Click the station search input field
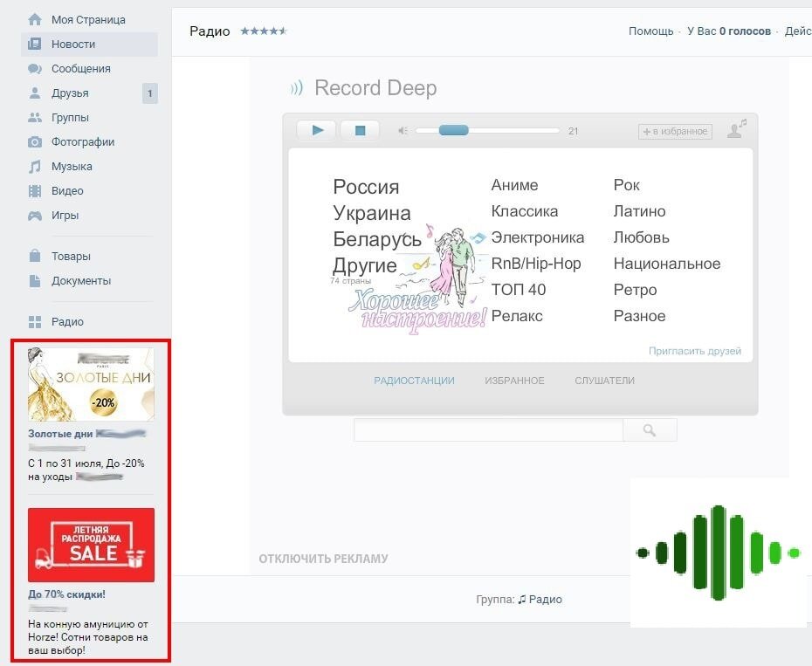The image size is (812, 666). [x=488, y=429]
